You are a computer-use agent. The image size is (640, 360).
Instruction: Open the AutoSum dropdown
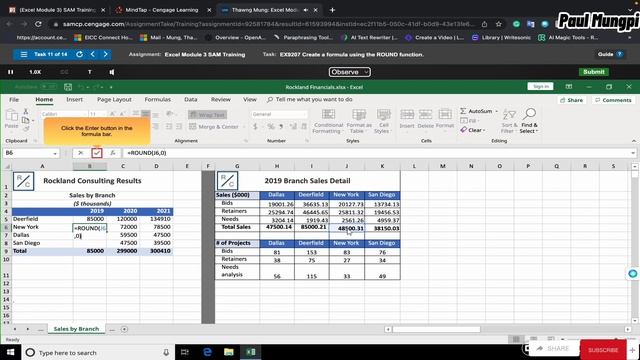pos(496,111)
